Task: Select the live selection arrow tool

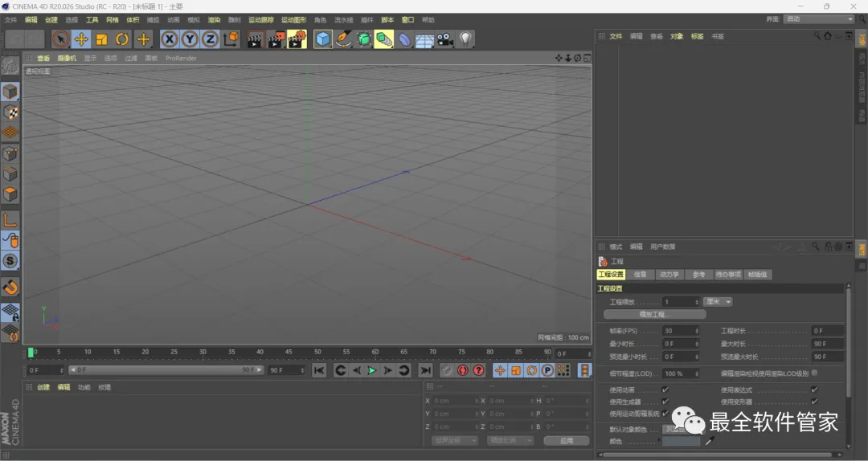Action: [61, 39]
